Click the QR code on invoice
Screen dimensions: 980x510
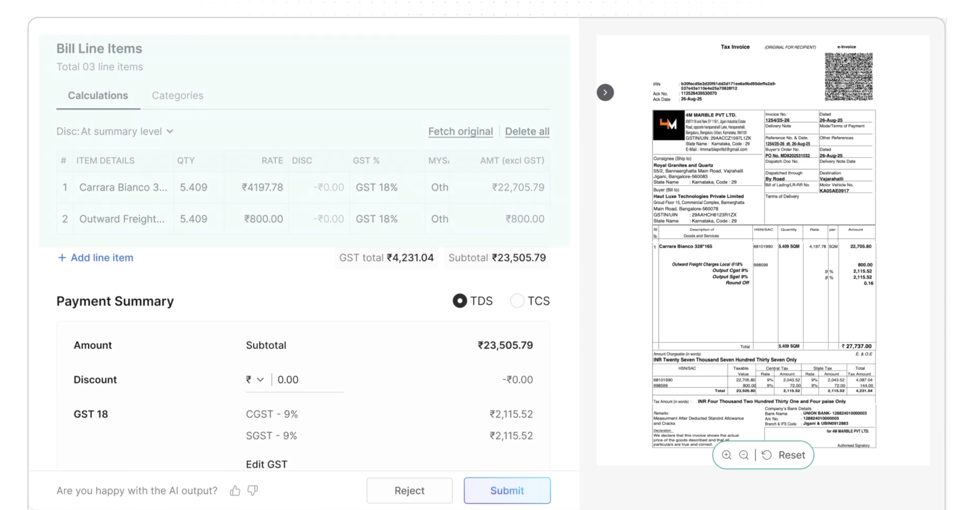848,77
